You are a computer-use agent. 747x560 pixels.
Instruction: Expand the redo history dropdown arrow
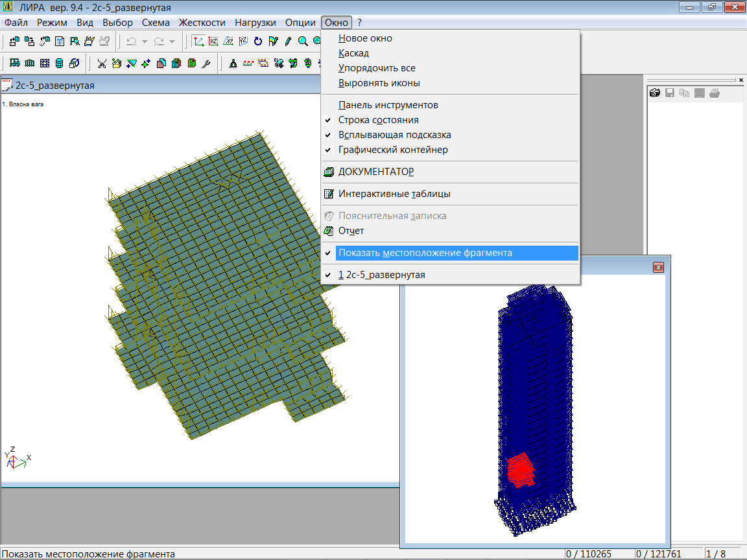[172, 41]
